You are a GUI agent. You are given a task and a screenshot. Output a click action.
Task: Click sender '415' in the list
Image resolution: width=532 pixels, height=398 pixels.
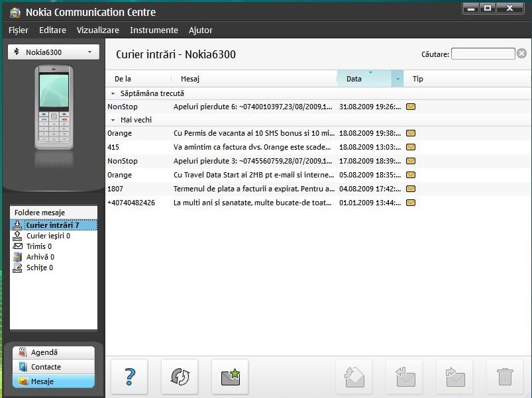click(113, 147)
